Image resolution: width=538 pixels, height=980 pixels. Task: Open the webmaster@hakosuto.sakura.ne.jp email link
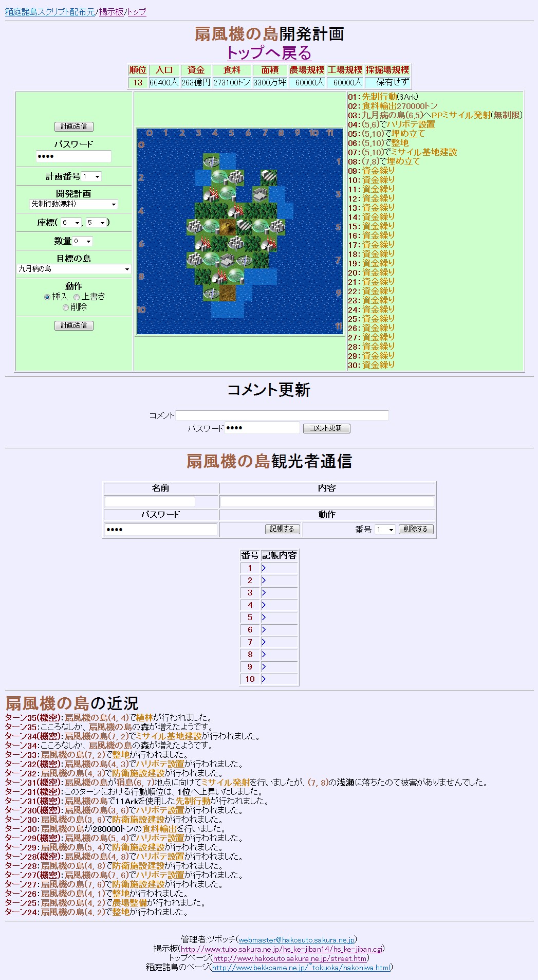point(297,940)
